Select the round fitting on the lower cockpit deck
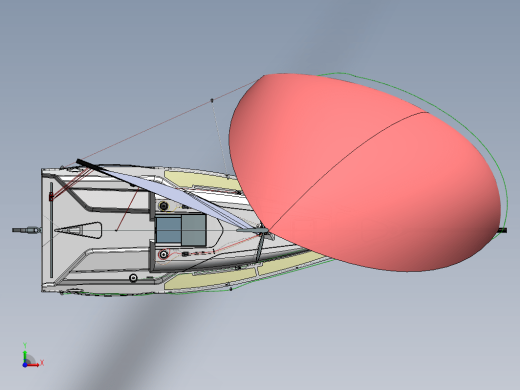The height and width of the screenshot is (390, 520). [x=133, y=277]
